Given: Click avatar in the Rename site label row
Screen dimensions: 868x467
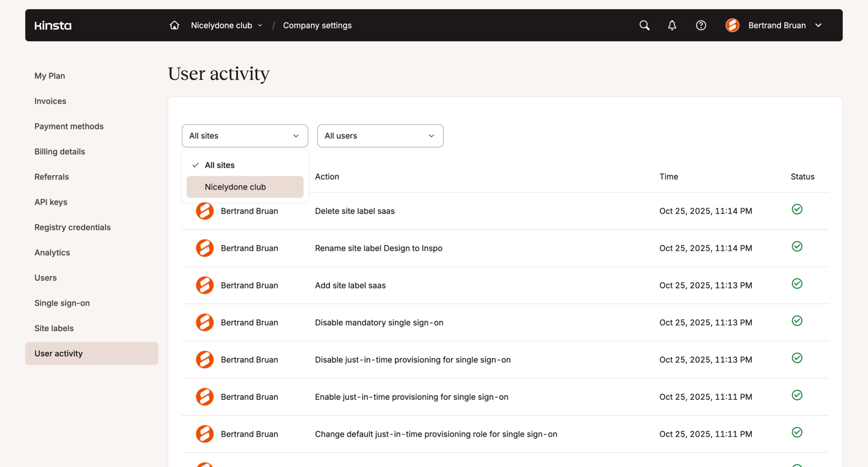Looking at the screenshot, I should [x=205, y=248].
